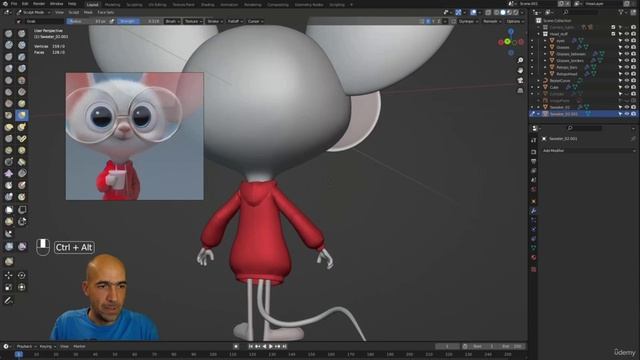Image resolution: width=640 pixels, height=360 pixels.
Task: Select the Draw sculpt brush
Action: tap(9, 33)
